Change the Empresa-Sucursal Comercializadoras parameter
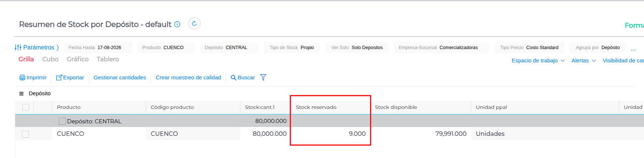 (441, 48)
